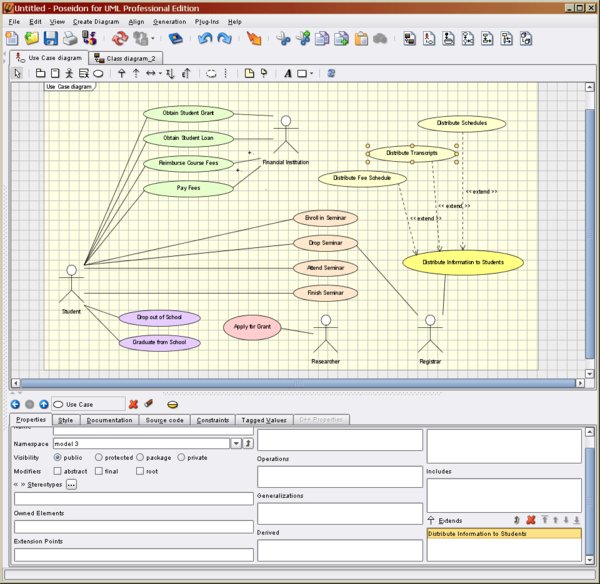Switch to the Class diagram_2 tab

tap(126, 58)
